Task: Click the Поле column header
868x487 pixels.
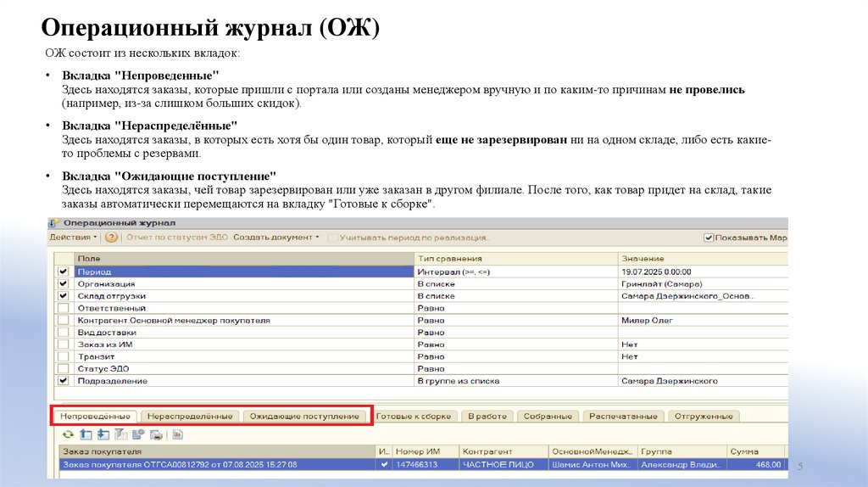Action: [x=244, y=259]
